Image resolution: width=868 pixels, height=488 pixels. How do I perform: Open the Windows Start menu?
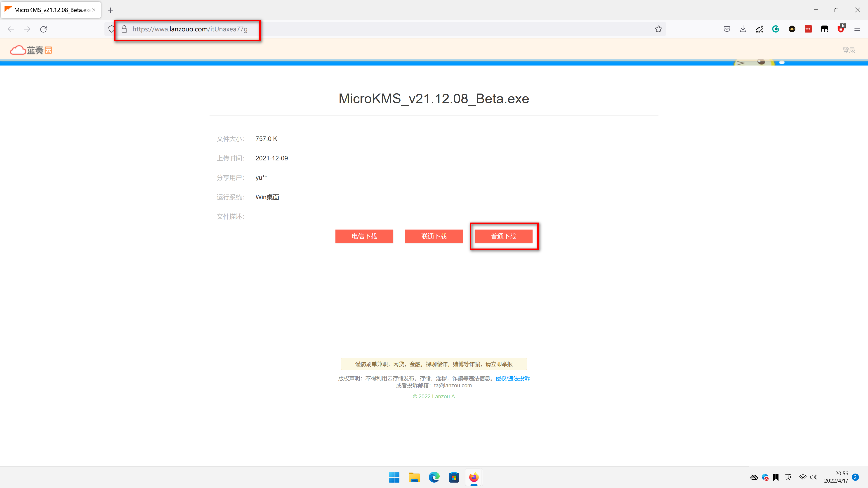point(394,477)
